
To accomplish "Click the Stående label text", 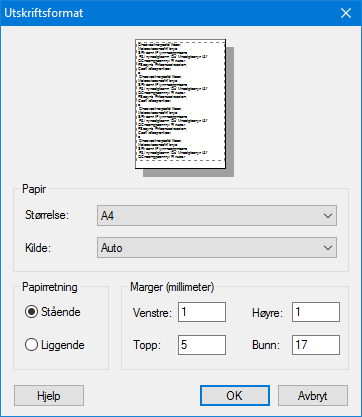I will (x=61, y=312).
